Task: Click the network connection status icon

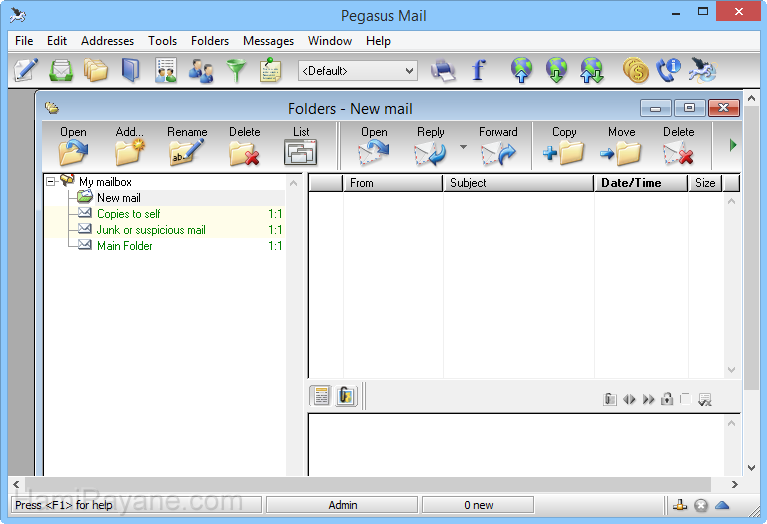Action: click(x=679, y=505)
